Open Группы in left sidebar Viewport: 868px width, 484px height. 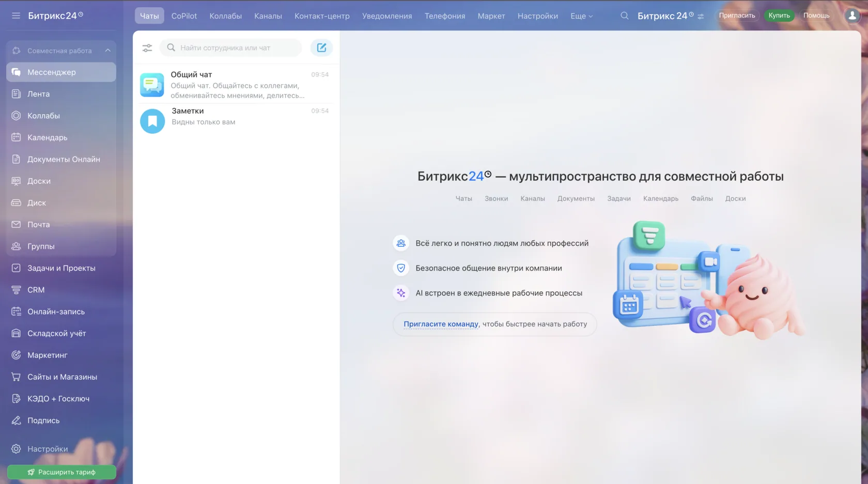[x=61, y=246]
